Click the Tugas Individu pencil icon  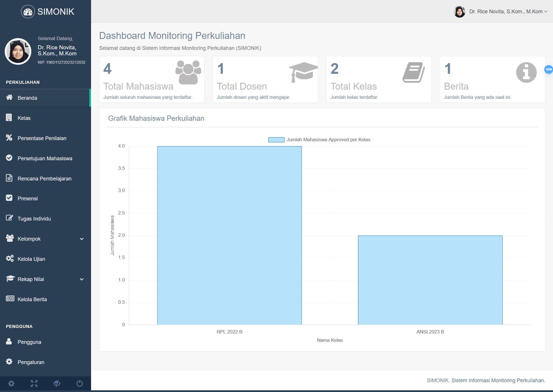(10, 218)
